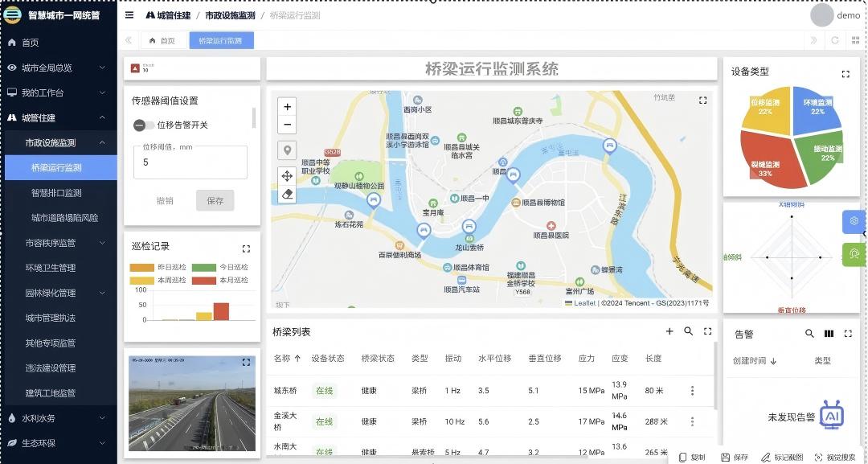Open row actions for 城东桥
The image size is (868, 464).
click(x=692, y=391)
